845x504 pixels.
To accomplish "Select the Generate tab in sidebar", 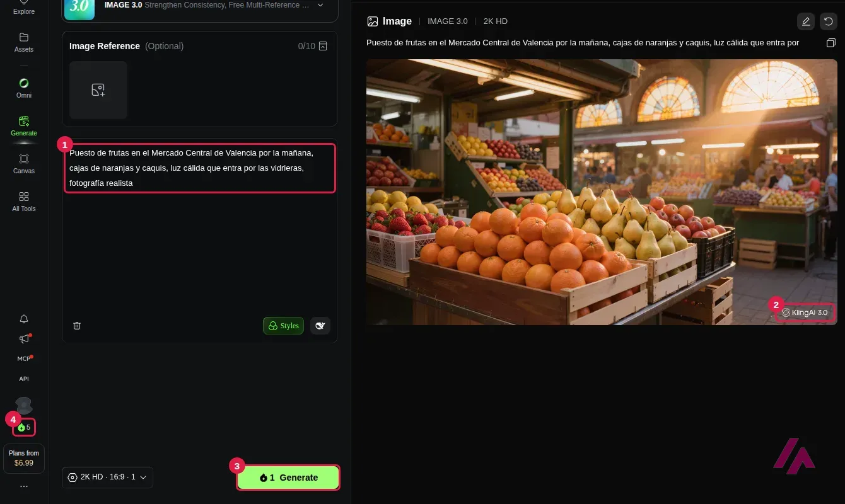I will coord(24,126).
